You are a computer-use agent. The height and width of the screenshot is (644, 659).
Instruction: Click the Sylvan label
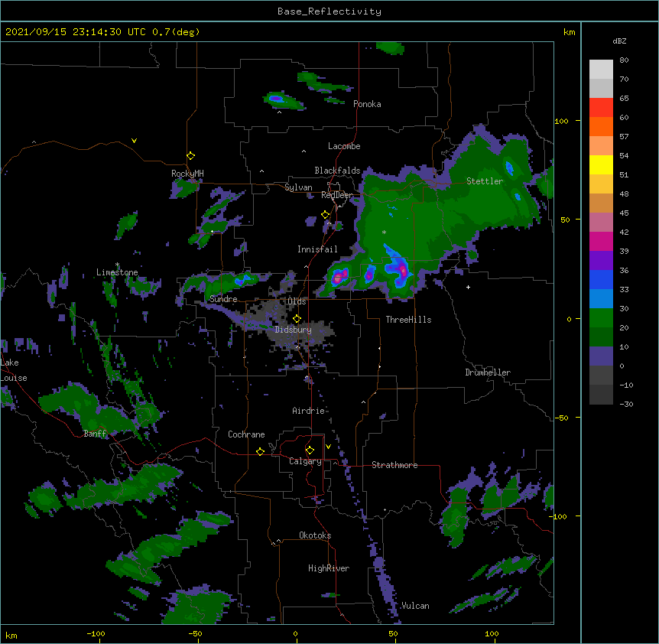[298, 187]
